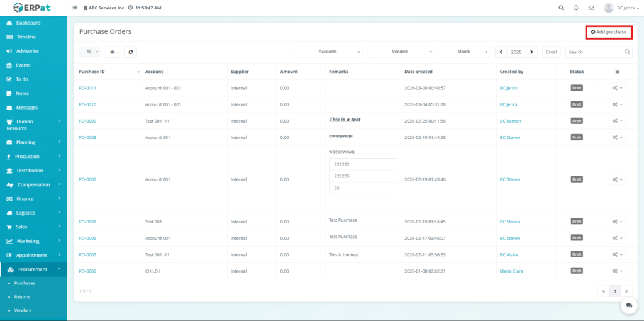Viewport: 644px width, 321px height.
Task: Click the refresh table icon button
Action: click(130, 52)
